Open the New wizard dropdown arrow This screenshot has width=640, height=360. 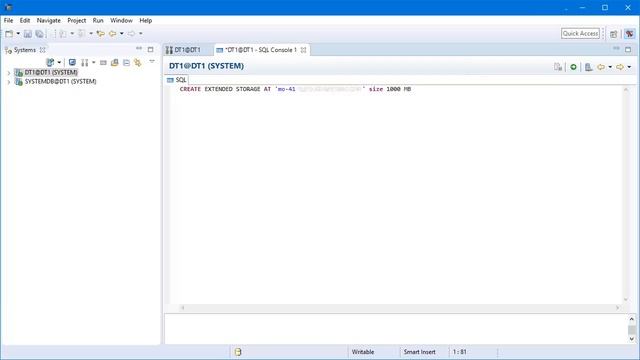tap(18, 34)
